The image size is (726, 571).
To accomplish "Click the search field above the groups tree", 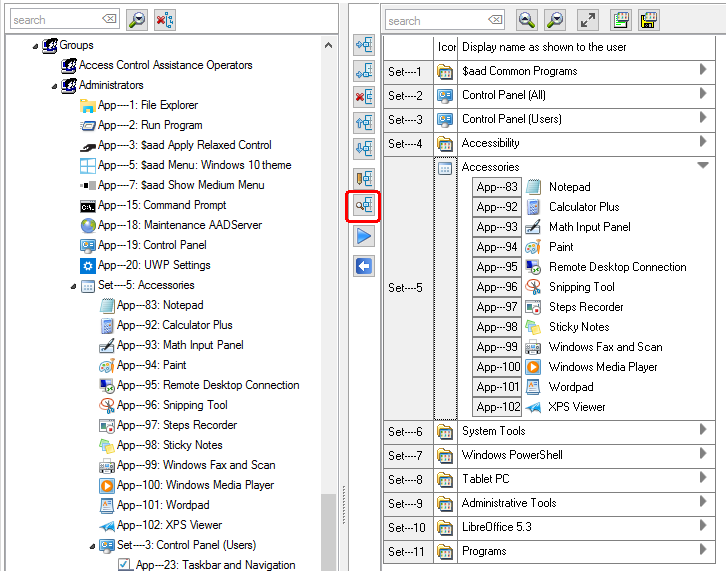I will click(56, 19).
